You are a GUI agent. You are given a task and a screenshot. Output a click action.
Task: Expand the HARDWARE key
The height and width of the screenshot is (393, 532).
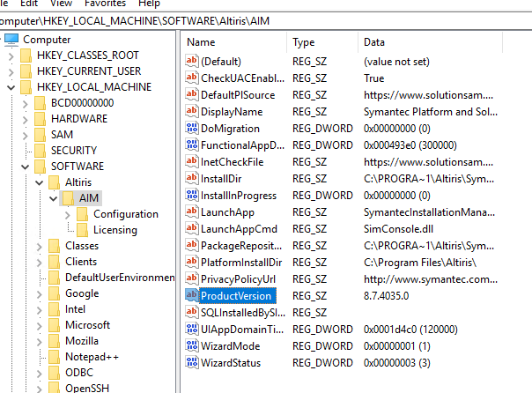coord(26,120)
